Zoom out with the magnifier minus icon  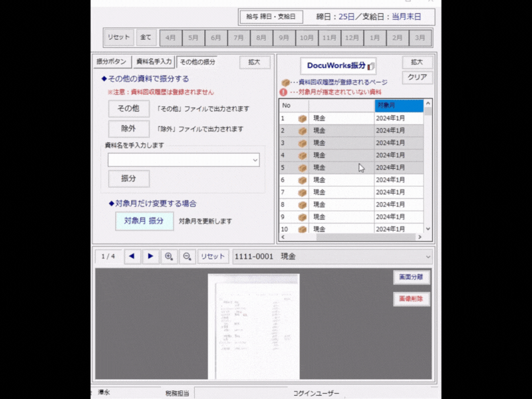[x=188, y=257]
